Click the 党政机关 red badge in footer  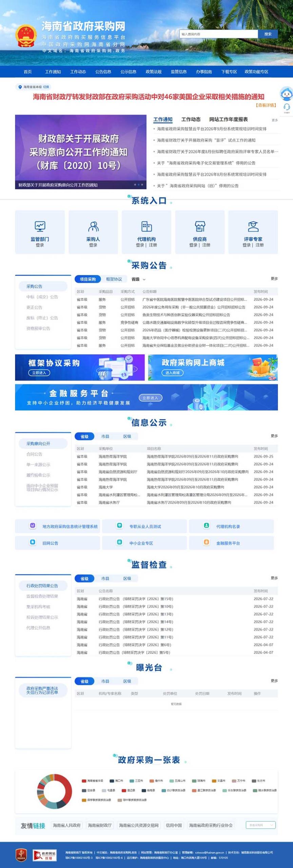(21, 855)
